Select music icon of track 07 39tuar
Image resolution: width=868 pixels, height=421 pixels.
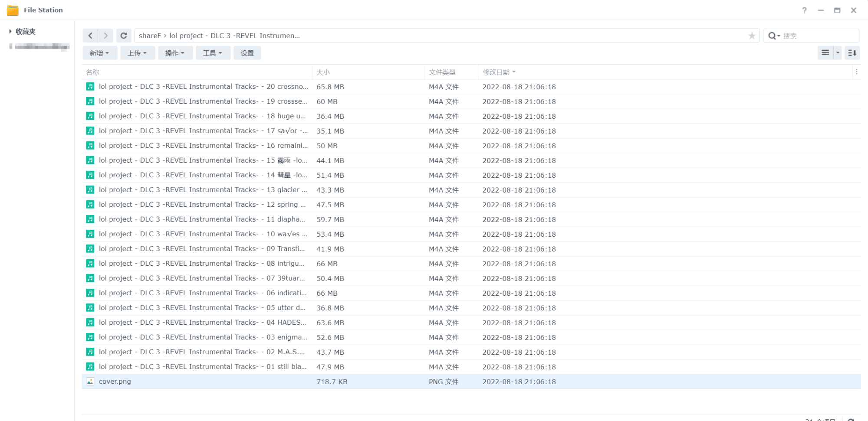tap(90, 278)
